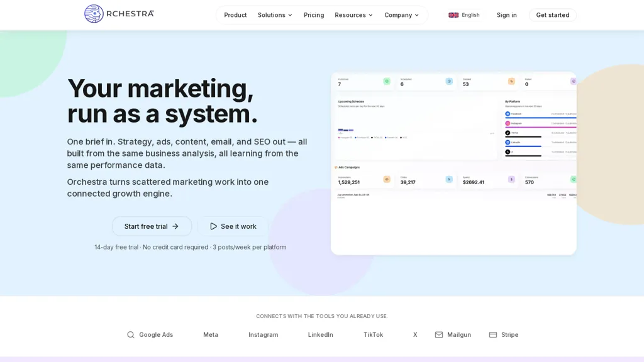Viewport: 644px width, 362px height.
Task: Expand the Solutions dropdown menu
Action: click(x=275, y=15)
